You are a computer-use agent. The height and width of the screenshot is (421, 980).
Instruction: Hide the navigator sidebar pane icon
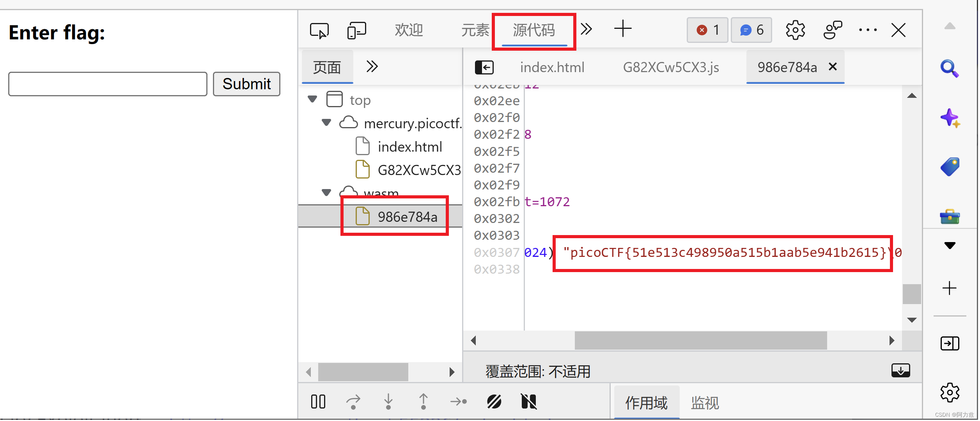pos(484,67)
